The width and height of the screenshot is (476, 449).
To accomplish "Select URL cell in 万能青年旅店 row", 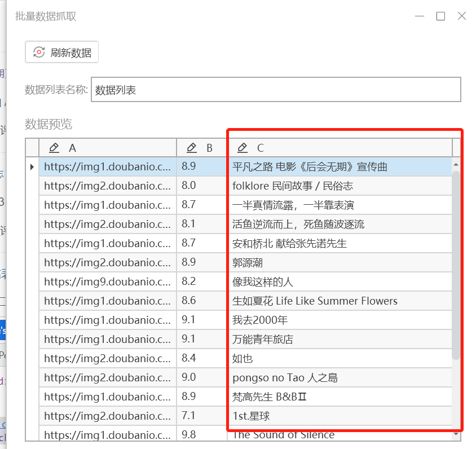I will [x=108, y=339].
